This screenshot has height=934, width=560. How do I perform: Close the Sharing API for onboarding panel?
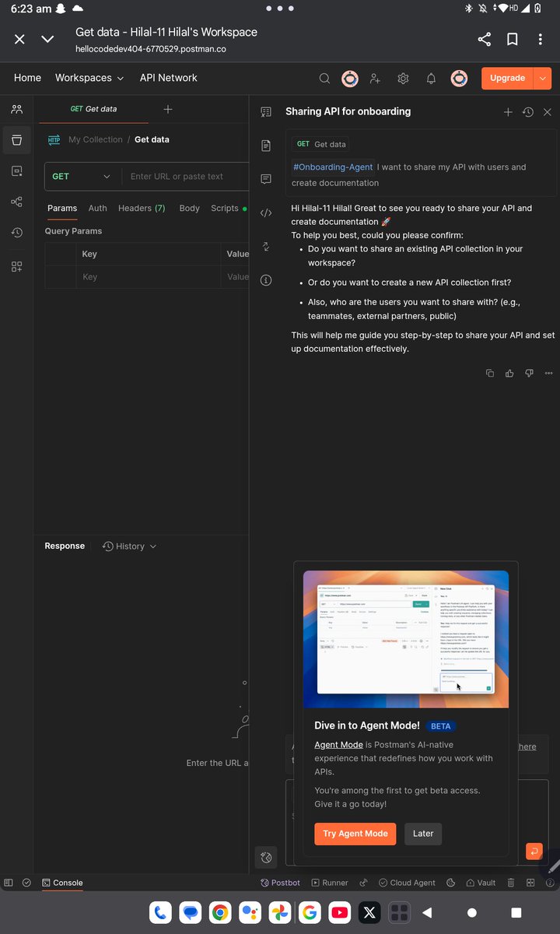tap(547, 112)
